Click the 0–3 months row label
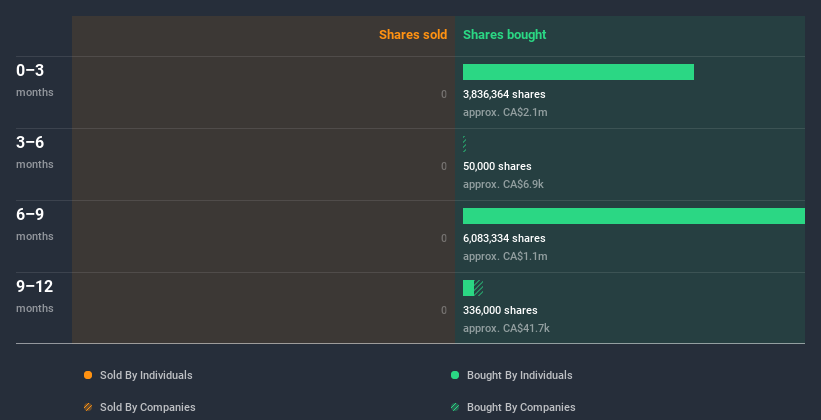The height and width of the screenshot is (420, 821). coord(35,80)
